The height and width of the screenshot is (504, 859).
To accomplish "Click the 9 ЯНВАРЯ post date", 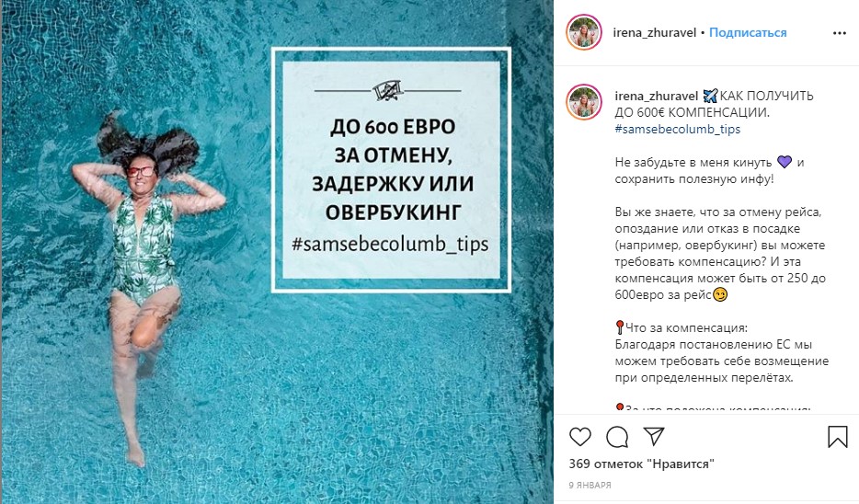I will pos(590,485).
